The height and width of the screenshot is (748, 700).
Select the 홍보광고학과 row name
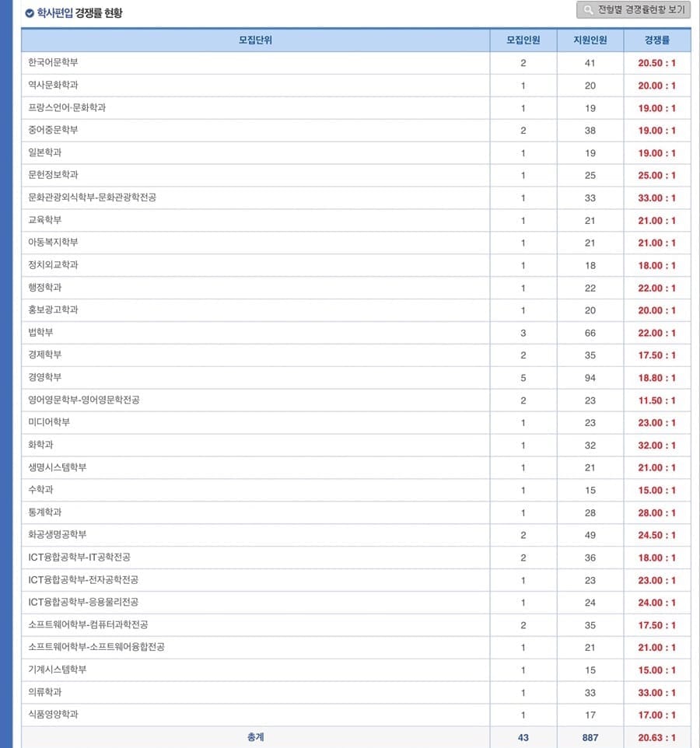pyautogui.click(x=53, y=309)
